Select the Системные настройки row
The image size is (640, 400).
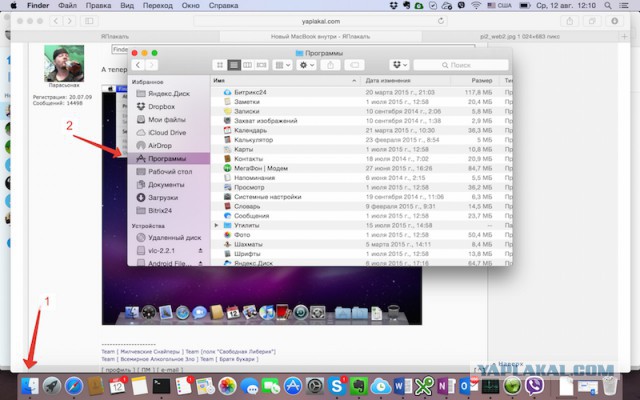click(362, 197)
